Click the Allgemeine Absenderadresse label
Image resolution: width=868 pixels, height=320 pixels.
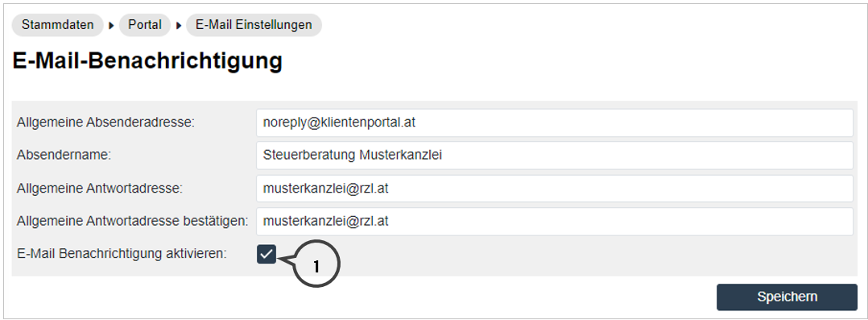[105, 123]
